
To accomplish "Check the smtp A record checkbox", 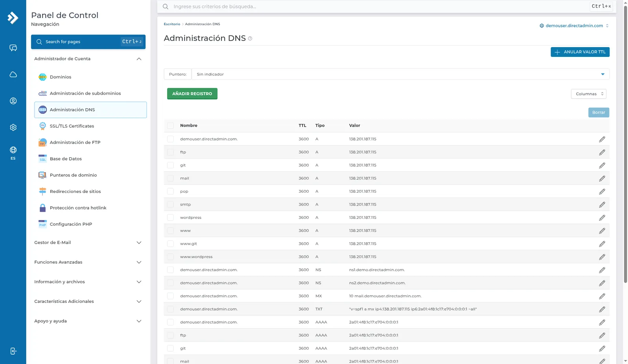I will pos(170,204).
